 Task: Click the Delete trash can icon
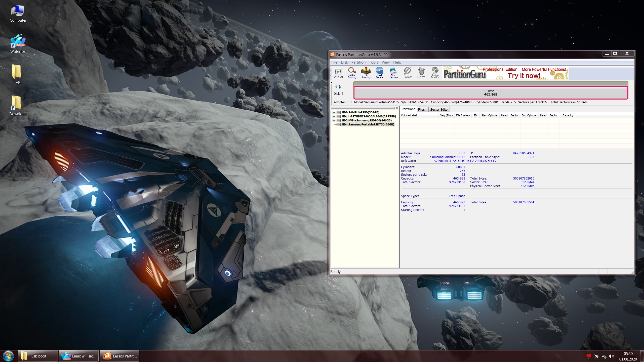(421, 73)
